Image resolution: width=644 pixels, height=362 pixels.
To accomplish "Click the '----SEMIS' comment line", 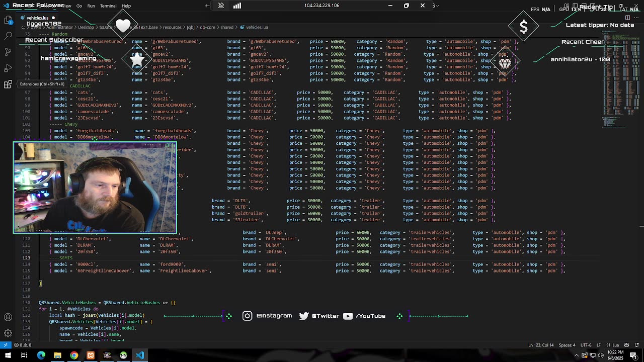I will [61, 258].
